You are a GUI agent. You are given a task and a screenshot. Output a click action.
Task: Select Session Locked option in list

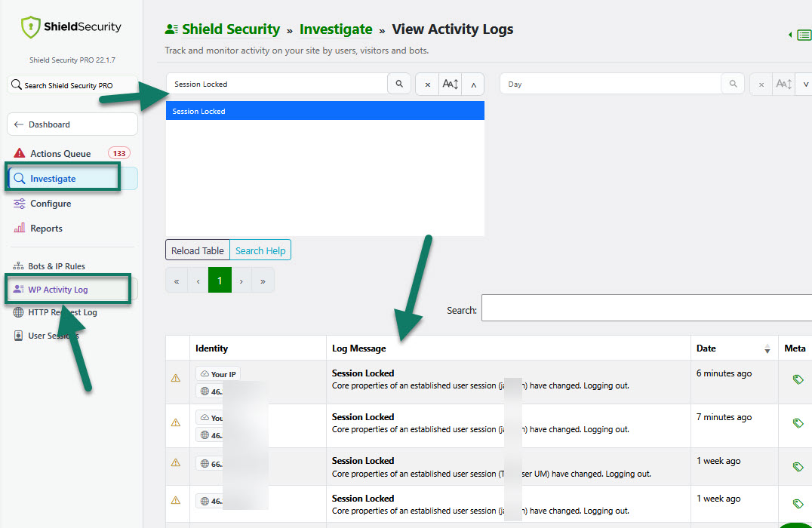(x=325, y=111)
